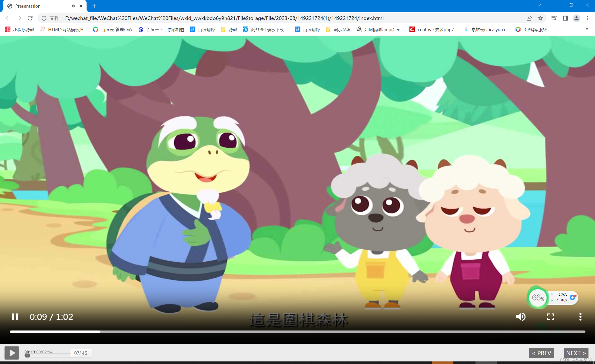Advance with the NEXT button
Image resolution: width=595 pixels, height=364 pixels.
576,353
